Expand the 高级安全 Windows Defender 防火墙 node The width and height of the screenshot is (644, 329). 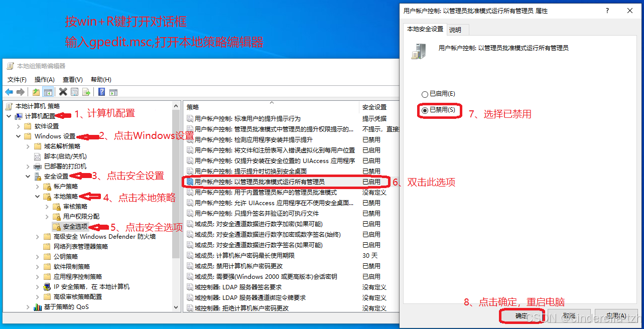38,236
